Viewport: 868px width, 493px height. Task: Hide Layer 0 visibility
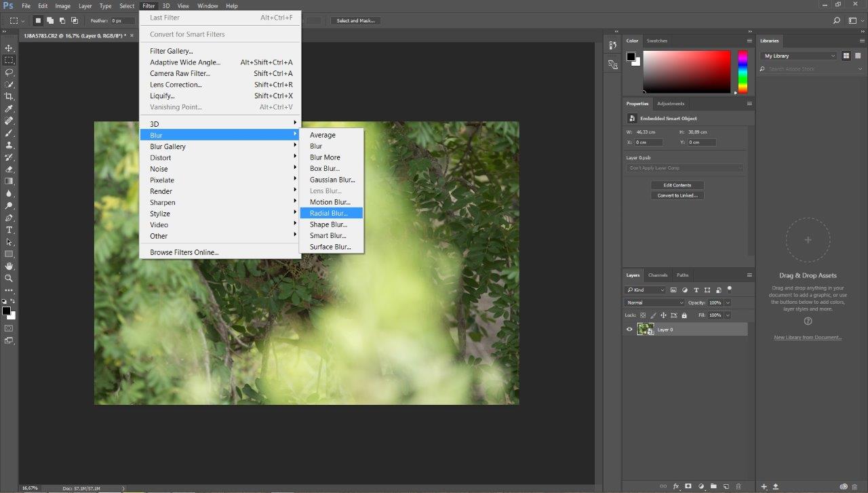click(629, 329)
